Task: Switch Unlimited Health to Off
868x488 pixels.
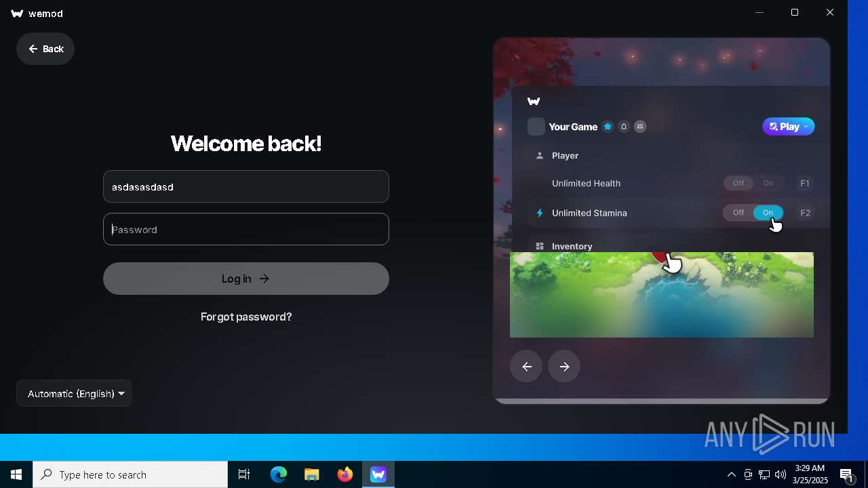Action: (x=738, y=183)
